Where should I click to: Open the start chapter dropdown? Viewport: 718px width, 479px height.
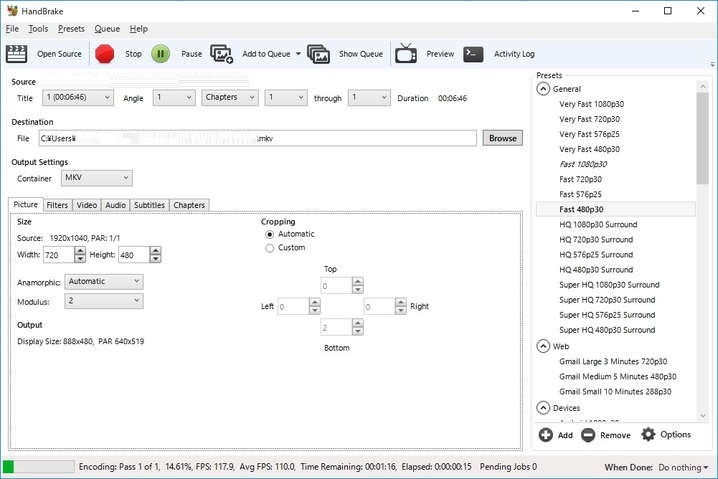click(x=286, y=98)
